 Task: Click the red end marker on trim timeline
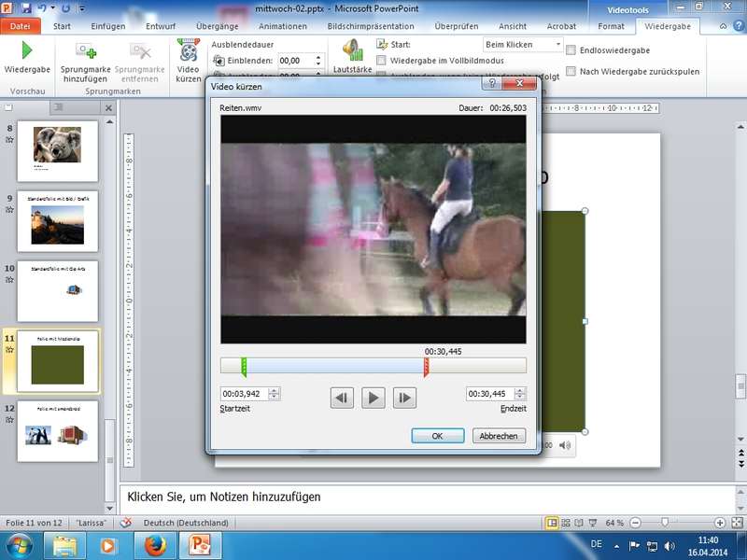click(x=426, y=366)
